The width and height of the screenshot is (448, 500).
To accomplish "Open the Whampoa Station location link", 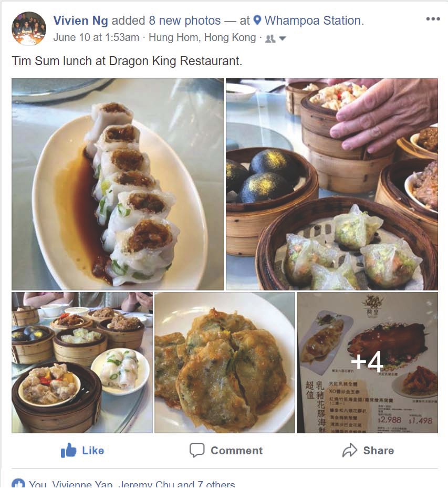I will (314, 20).
